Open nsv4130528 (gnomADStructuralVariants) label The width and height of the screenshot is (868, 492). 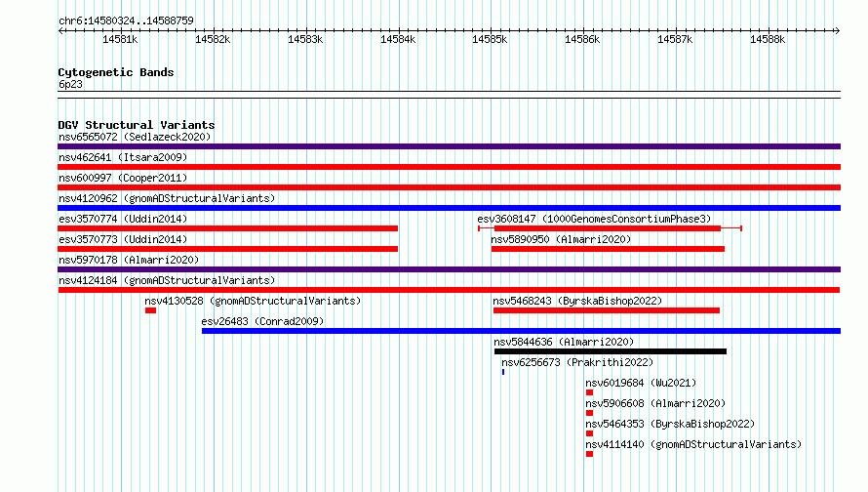[253, 301]
